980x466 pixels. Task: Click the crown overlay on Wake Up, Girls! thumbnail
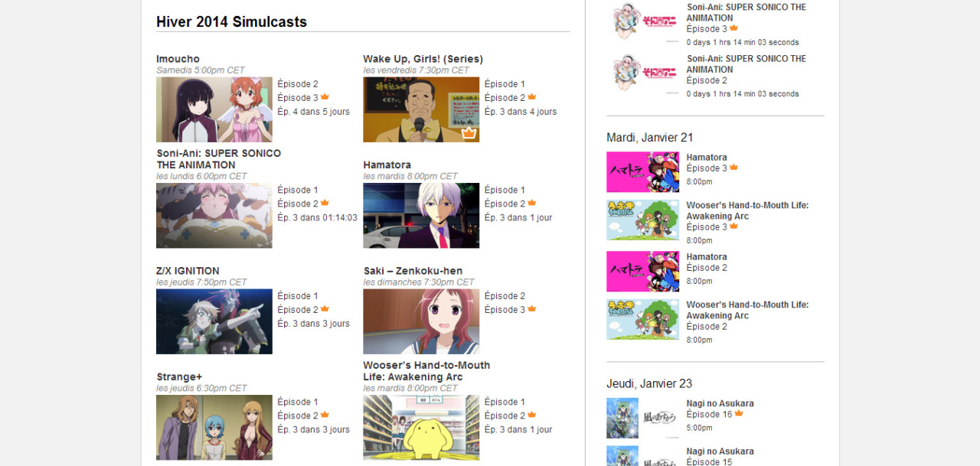tap(469, 133)
